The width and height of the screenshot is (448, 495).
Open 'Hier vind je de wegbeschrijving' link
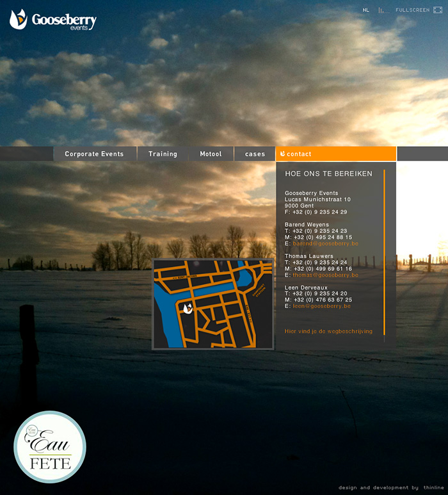coord(328,331)
